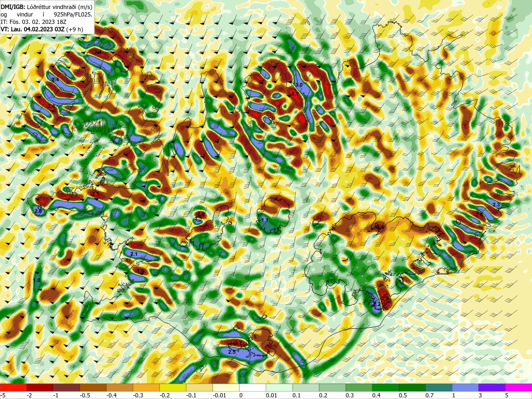
Task: Click the legend value "0.3"
Action: pos(350,395)
